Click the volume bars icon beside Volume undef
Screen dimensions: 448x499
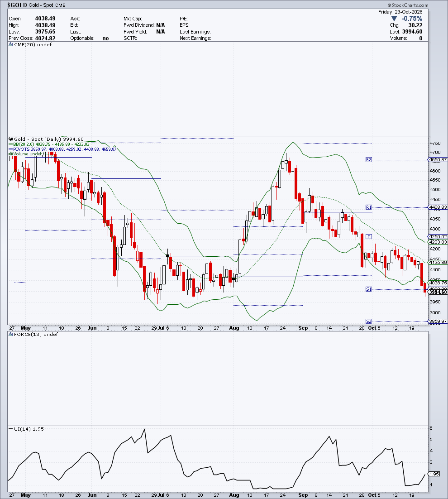(10, 154)
